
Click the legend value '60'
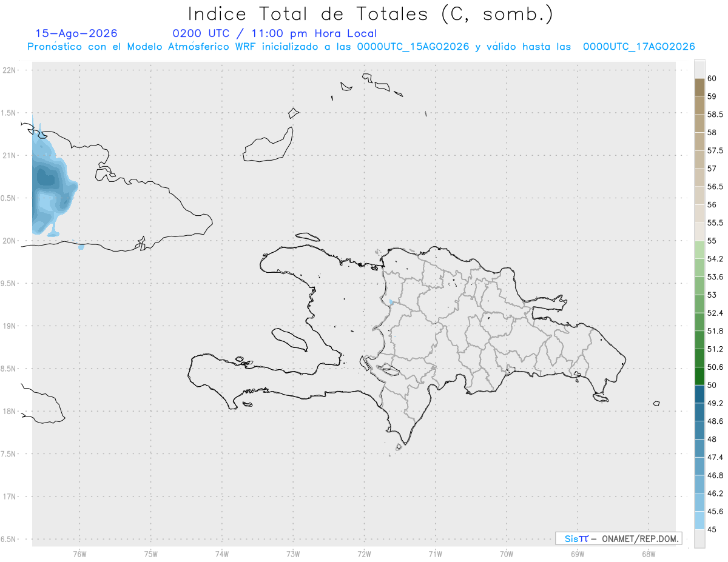712,78
